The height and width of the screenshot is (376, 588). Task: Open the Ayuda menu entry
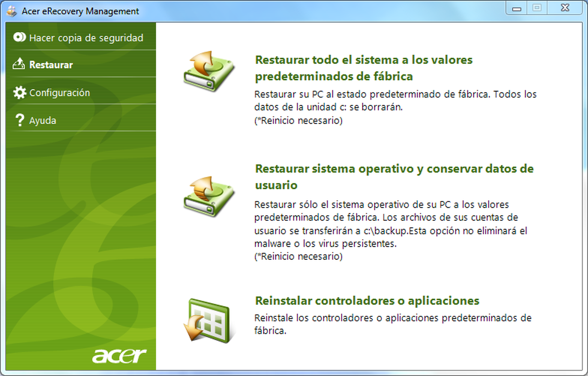point(43,120)
